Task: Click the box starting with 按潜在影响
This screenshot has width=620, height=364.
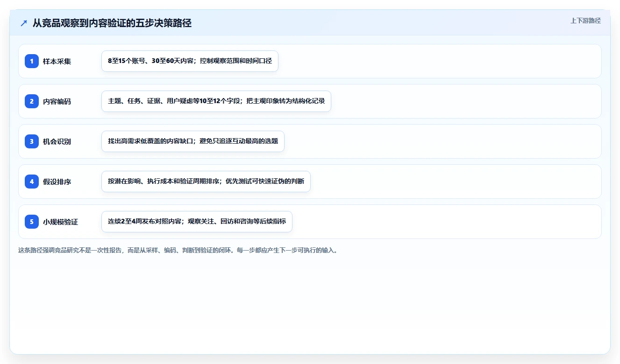Action: [x=206, y=182]
